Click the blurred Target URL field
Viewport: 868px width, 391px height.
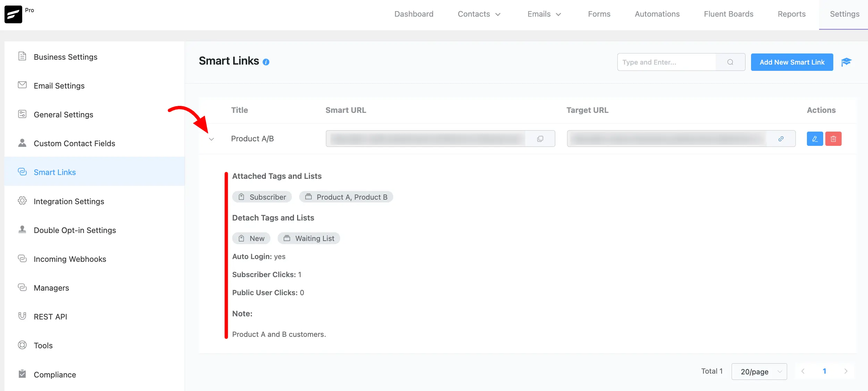[x=667, y=139]
